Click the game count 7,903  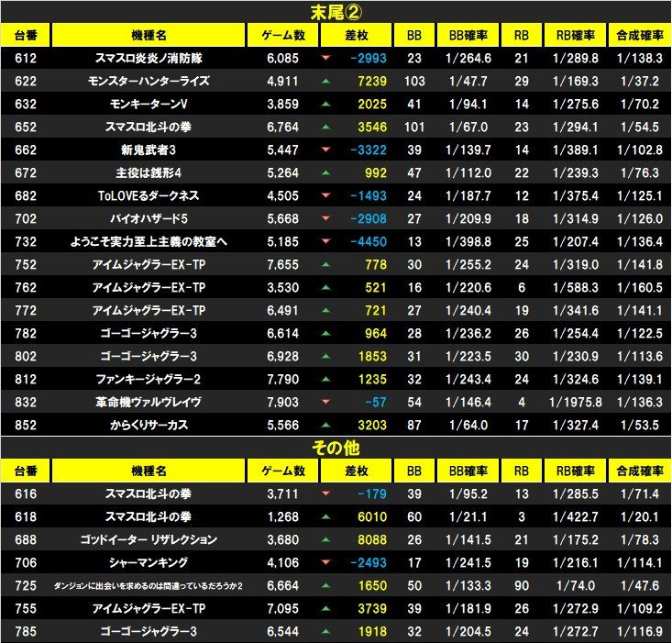click(283, 402)
